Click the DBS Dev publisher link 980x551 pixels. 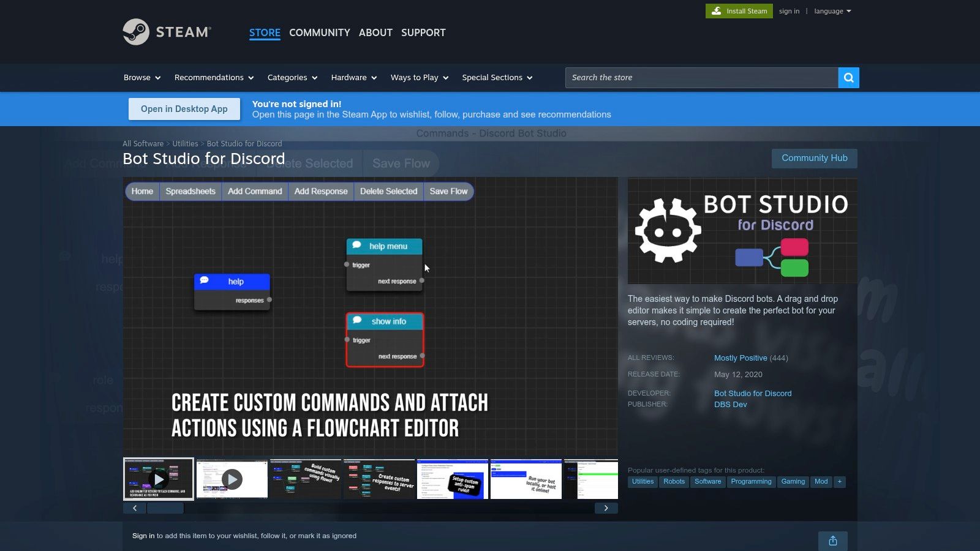point(731,405)
